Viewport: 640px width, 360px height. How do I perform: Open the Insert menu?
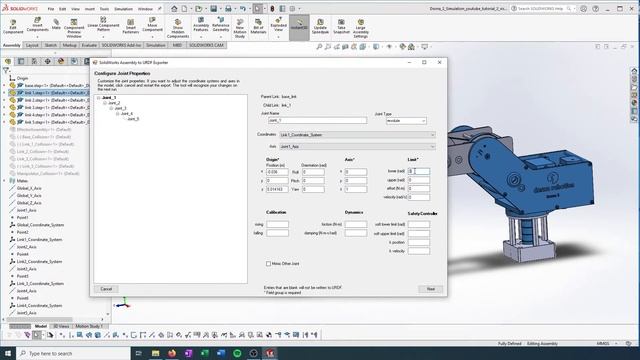(x=89, y=9)
